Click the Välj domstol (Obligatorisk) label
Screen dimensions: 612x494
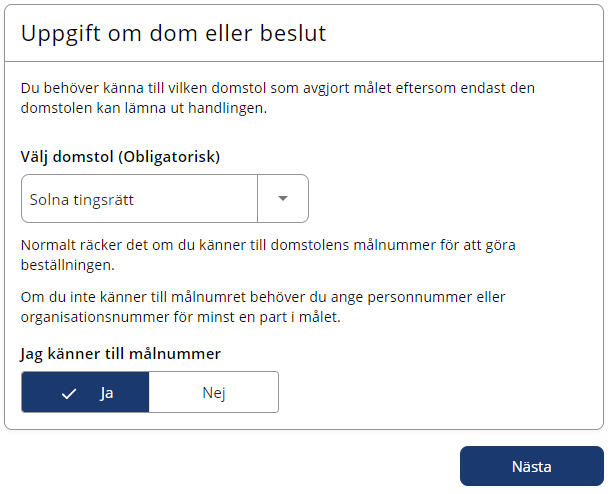coord(120,157)
